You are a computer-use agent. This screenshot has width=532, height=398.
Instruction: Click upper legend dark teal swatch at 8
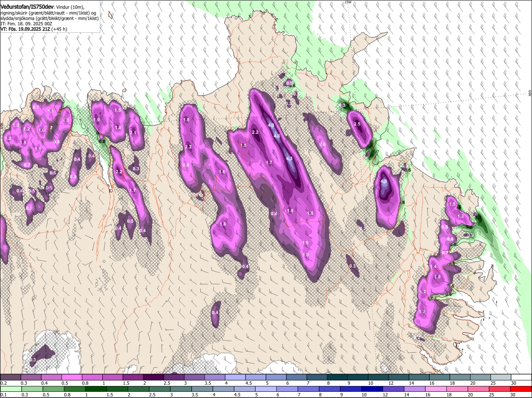(337, 377)
